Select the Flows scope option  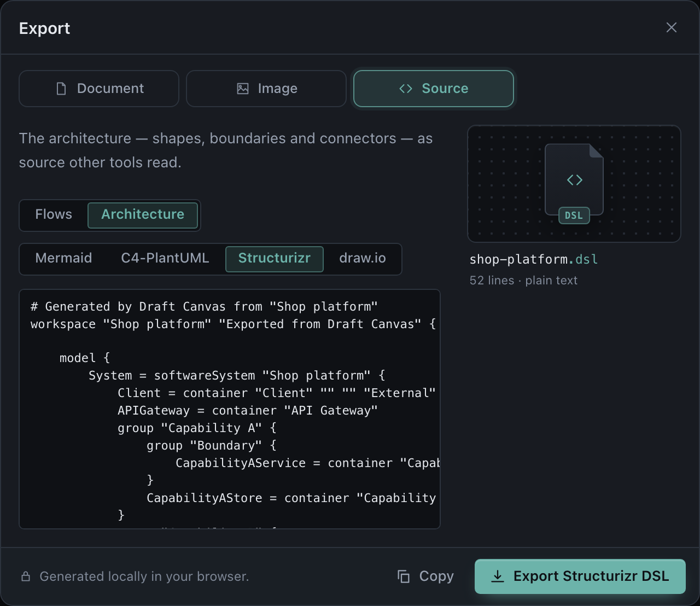(54, 214)
